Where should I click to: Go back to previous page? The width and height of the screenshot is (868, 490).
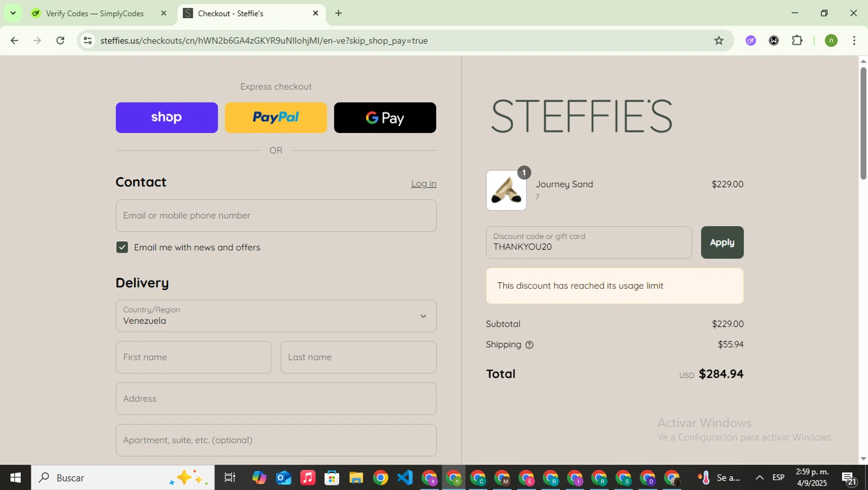tap(14, 40)
